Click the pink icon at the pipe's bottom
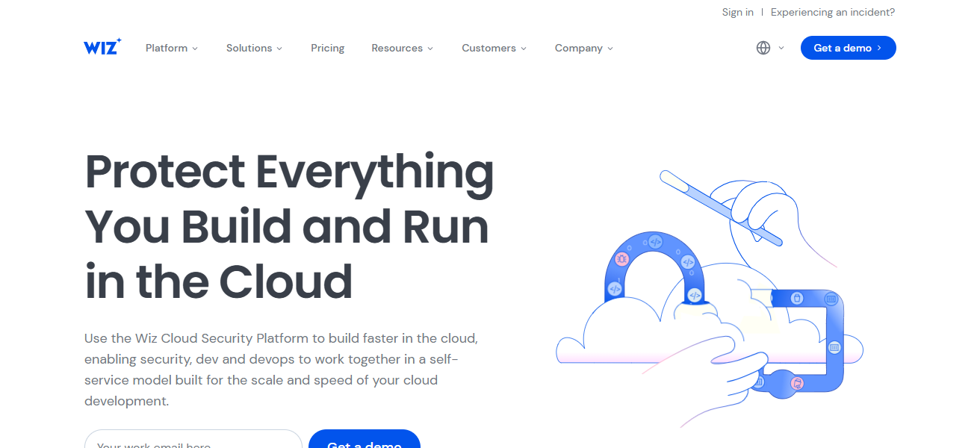 [797, 383]
